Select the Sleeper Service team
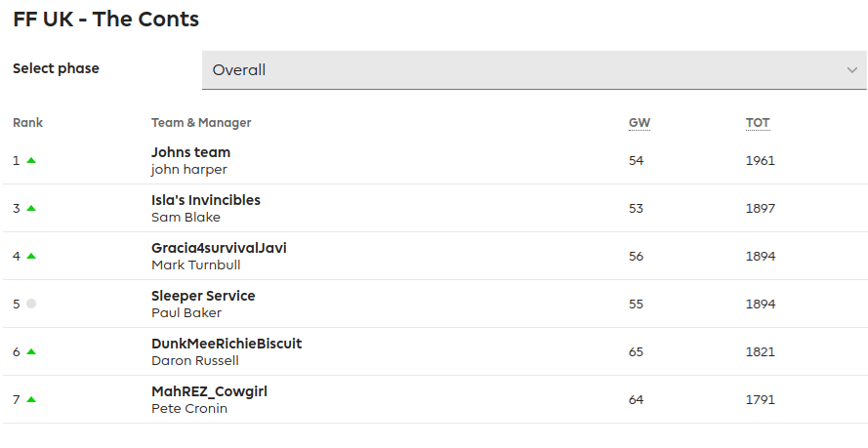868x448 pixels. 203,296
